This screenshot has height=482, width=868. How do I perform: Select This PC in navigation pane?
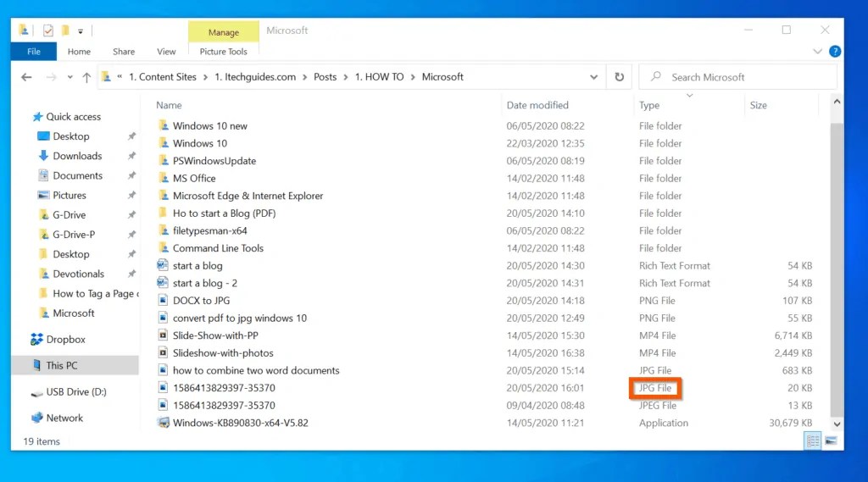[61, 365]
